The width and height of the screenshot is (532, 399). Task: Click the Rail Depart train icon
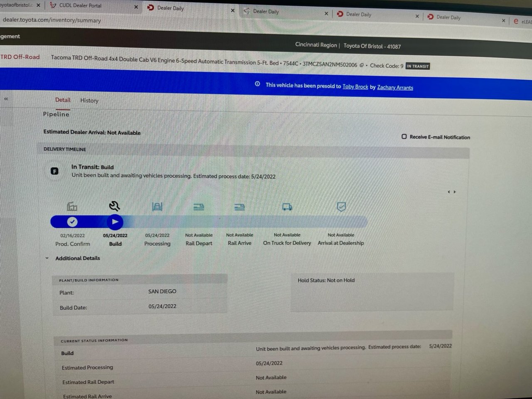coord(199,207)
